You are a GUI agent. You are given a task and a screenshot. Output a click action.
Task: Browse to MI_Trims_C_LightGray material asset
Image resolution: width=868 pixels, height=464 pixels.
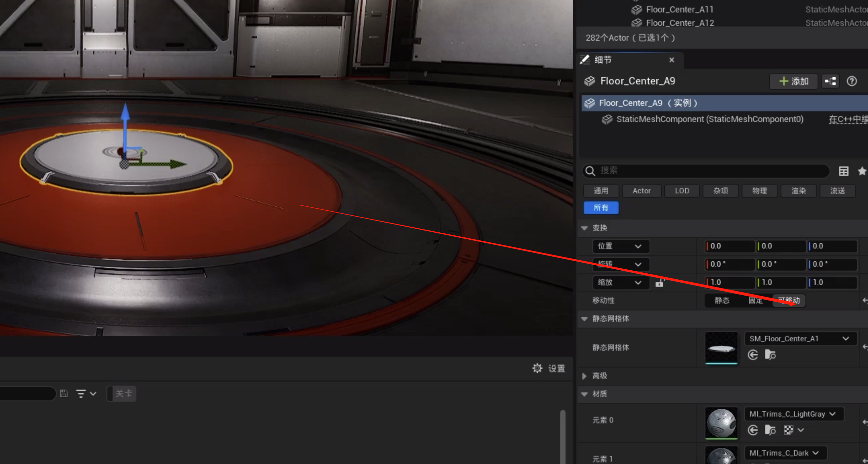pos(770,430)
